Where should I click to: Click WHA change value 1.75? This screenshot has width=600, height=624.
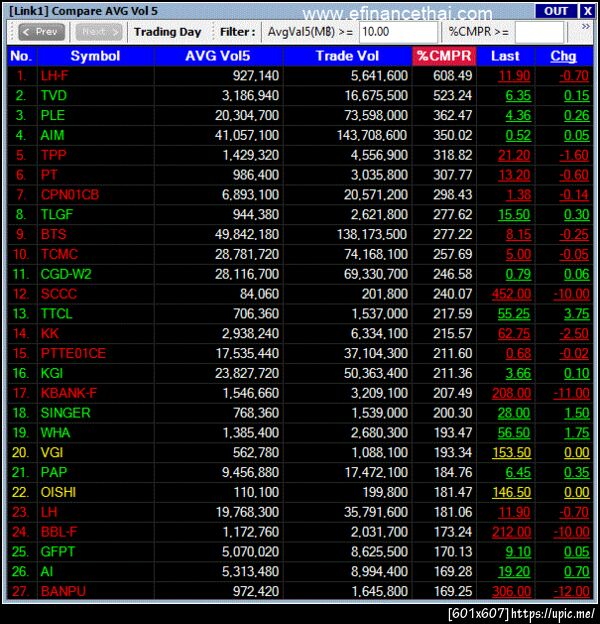pos(577,433)
